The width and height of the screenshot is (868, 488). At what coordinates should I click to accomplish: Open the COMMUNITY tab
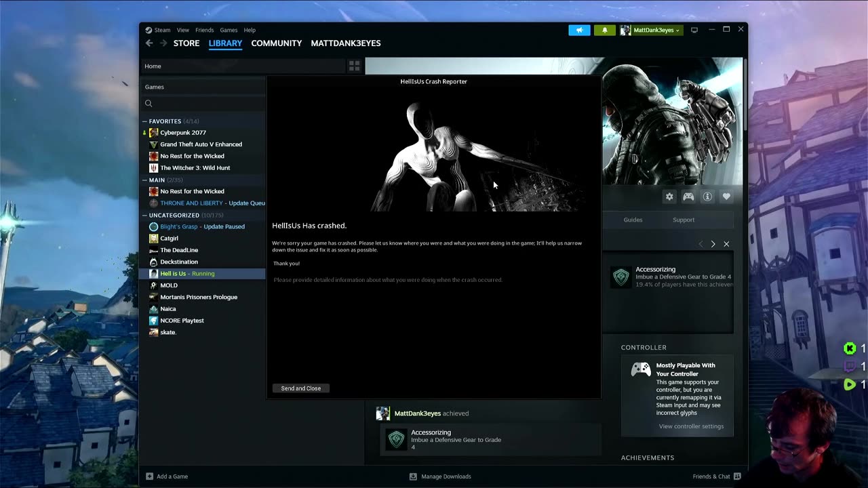pyautogui.click(x=277, y=43)
